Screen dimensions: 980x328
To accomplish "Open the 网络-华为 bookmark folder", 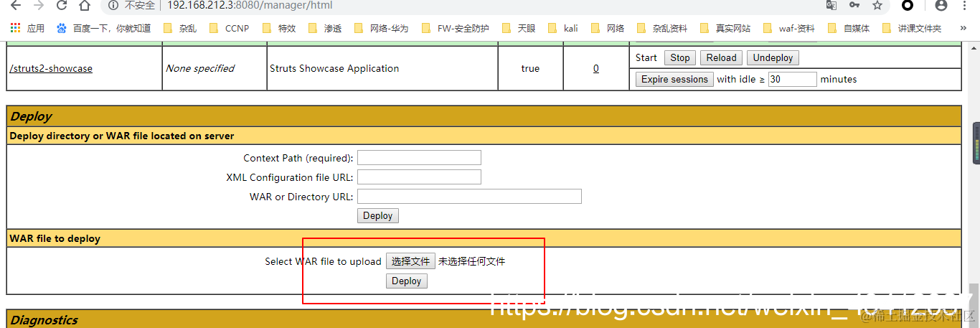I will pyautogui.click(x=382, y=29).
